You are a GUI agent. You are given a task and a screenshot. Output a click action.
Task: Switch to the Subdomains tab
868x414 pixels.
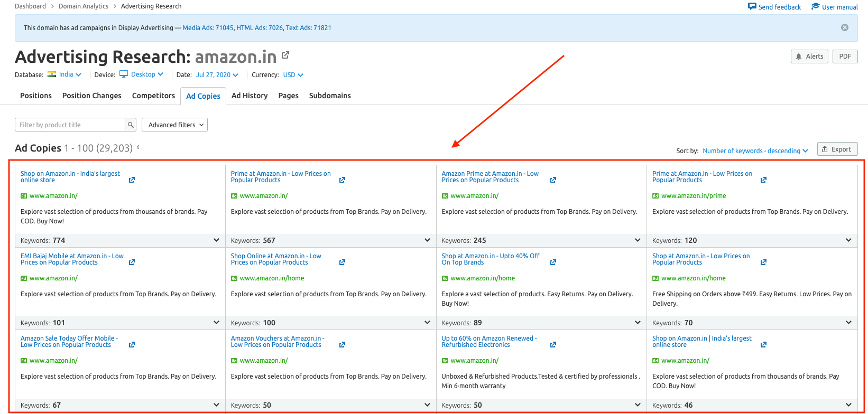coord(330,96)
